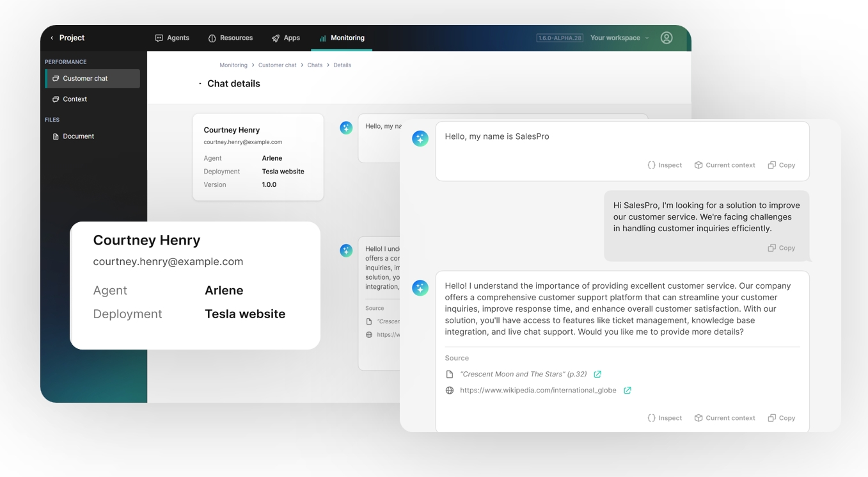Open the Resources tab
Viewport: 868px width, 477px height.
tap(230, 38)
